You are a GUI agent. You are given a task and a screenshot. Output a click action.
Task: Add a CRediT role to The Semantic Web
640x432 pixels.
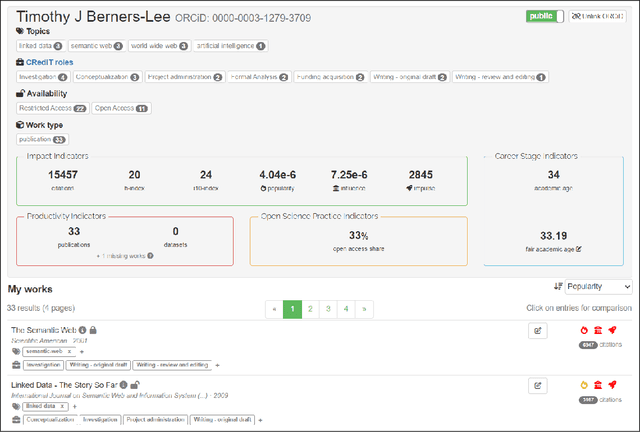(x=217, y=365)
